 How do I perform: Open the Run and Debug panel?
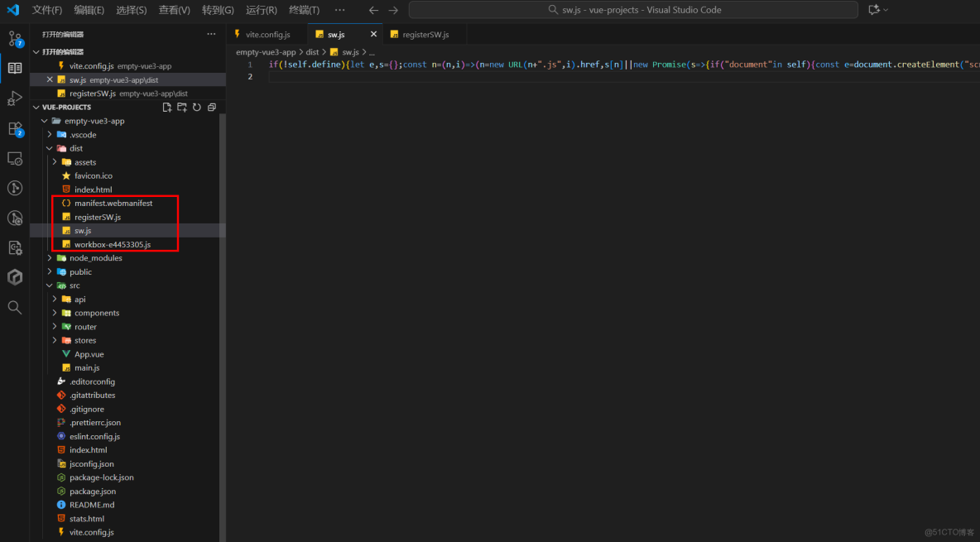(14, 98)
